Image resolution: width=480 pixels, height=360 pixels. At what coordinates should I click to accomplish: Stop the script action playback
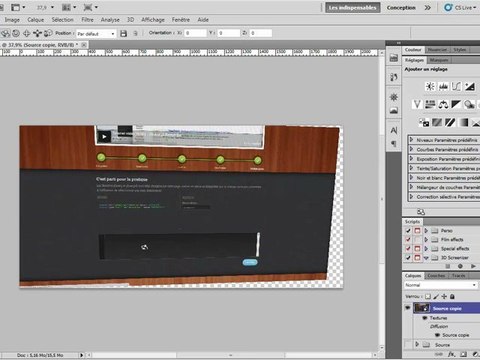point(448,266)
